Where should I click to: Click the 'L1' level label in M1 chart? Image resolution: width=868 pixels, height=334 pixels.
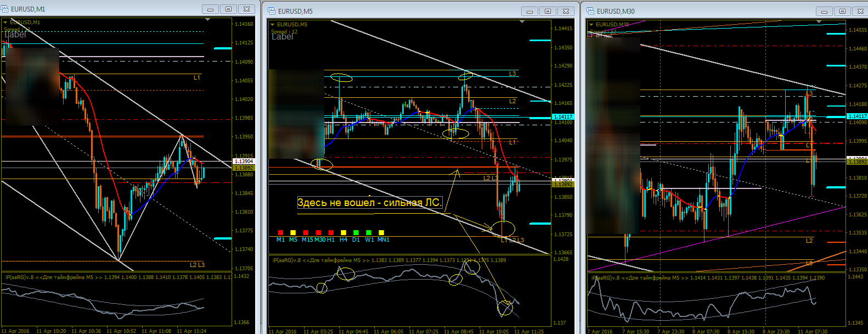[197, 78]
